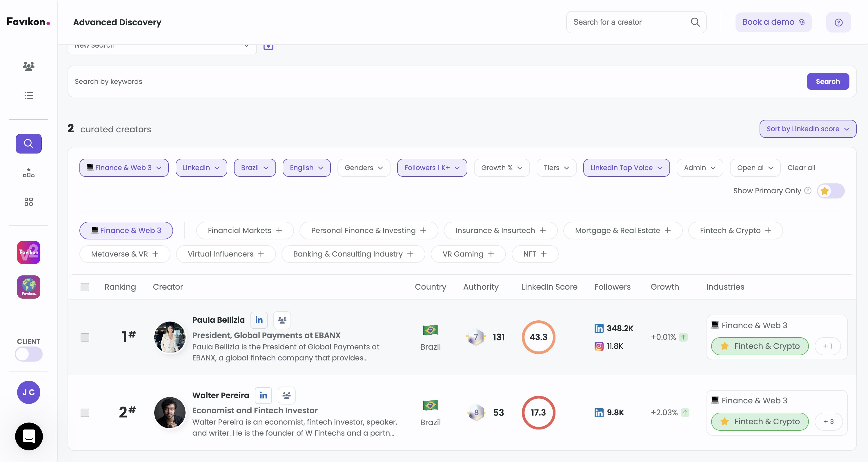The height and width of the screenshot is (462, 868).
Task: Open the dashboard grid icon in sidebar
Action: 29,202
